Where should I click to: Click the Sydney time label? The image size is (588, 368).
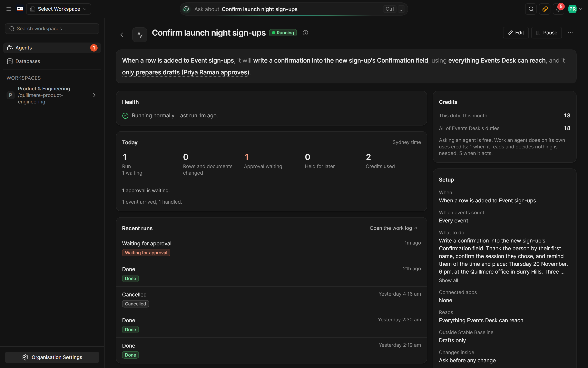406,142
